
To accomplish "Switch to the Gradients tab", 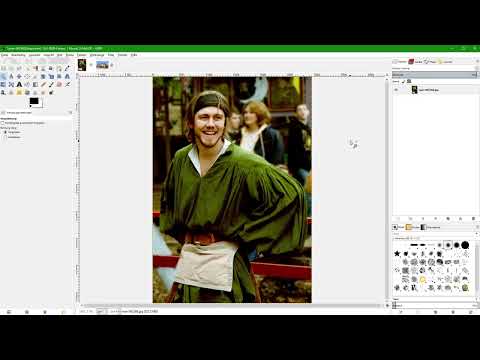I will 431,227.
